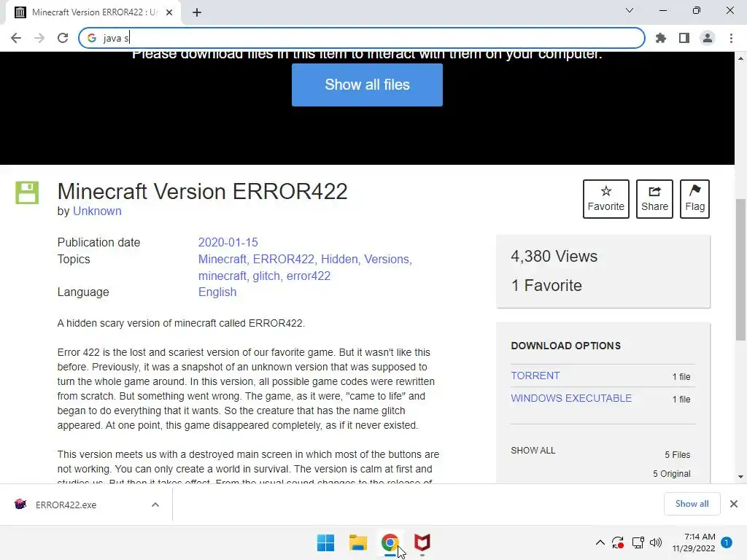The image size is (747, 560).
Task: Select the Minecraft Version ERROR422 tab
Action: (x=93, y=12)
